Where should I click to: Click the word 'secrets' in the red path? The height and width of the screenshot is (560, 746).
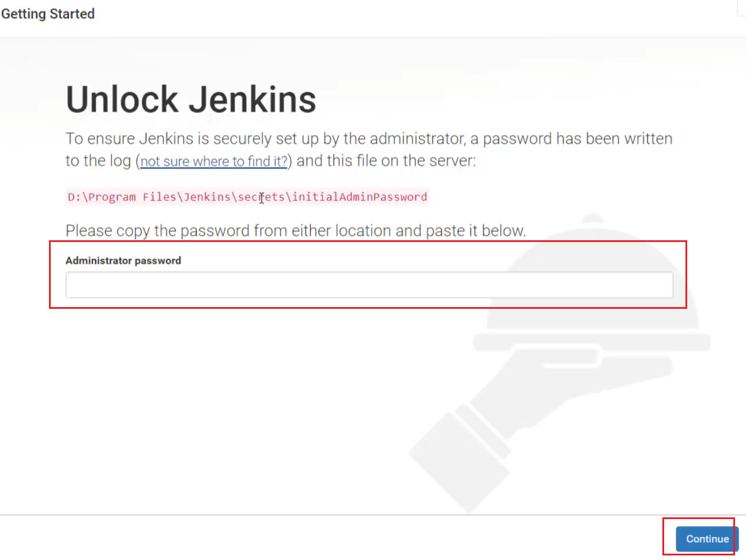click(261, 197)
